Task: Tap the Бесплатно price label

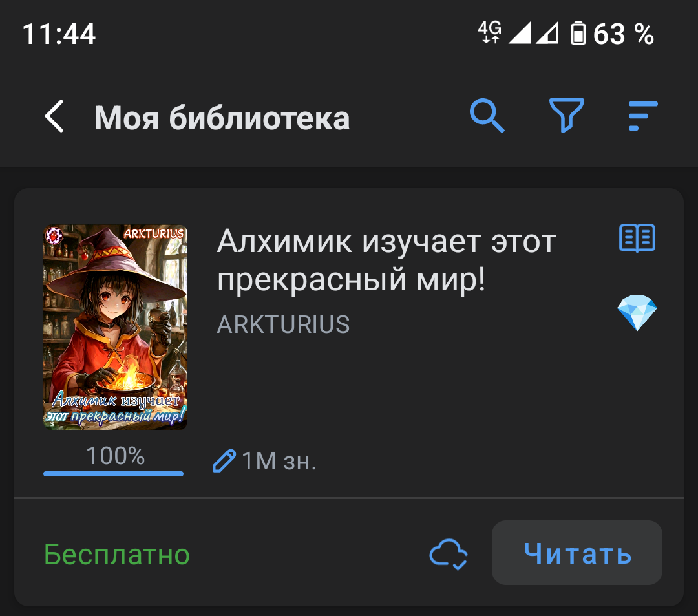Action: (116, 555)
